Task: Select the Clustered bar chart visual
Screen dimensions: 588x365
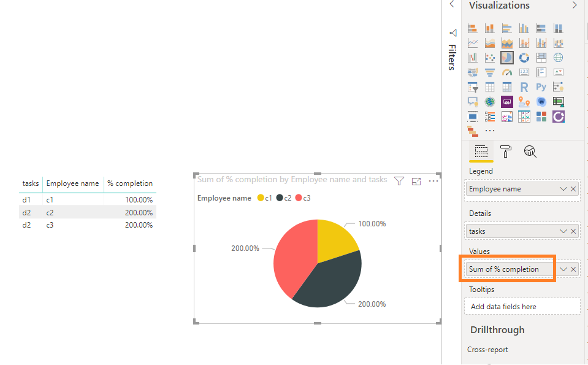Action: tap(506, 28)
